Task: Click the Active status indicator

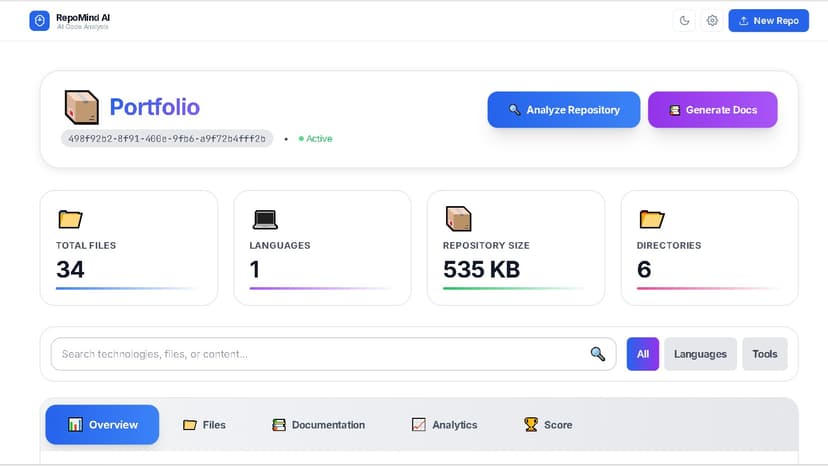Action: click(315, 138)
